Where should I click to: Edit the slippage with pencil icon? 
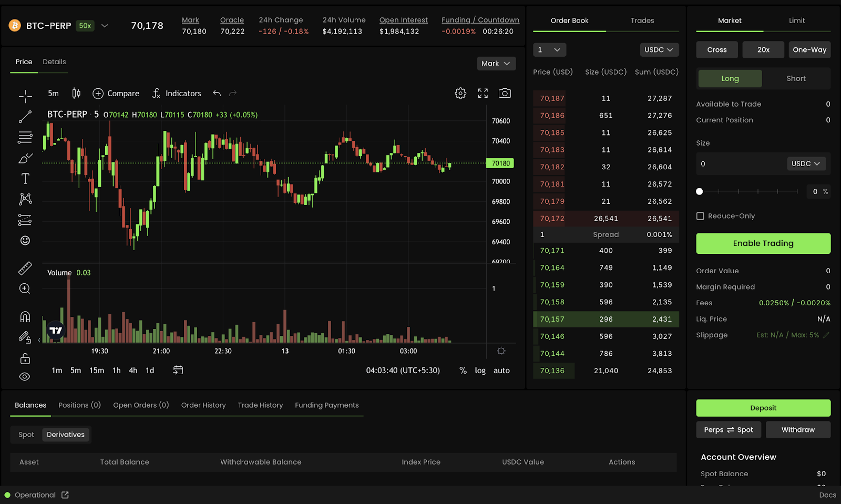point(826,335)
